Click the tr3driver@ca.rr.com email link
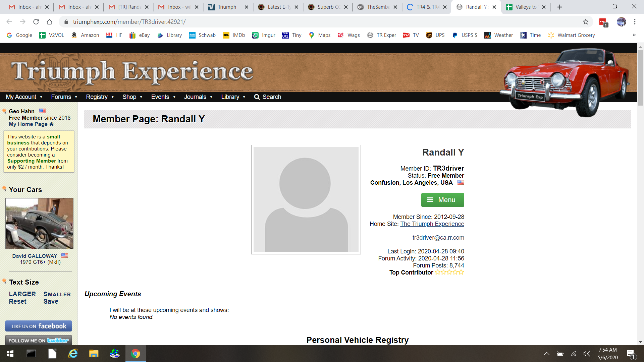This screenshot has width=644, height=362. (x=438, y=238)
